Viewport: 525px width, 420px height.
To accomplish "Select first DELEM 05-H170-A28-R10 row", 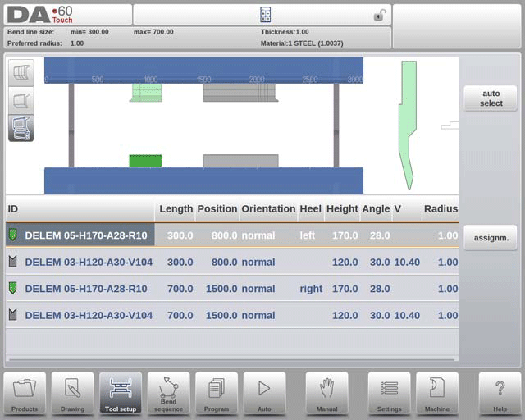I will point(86,235).
